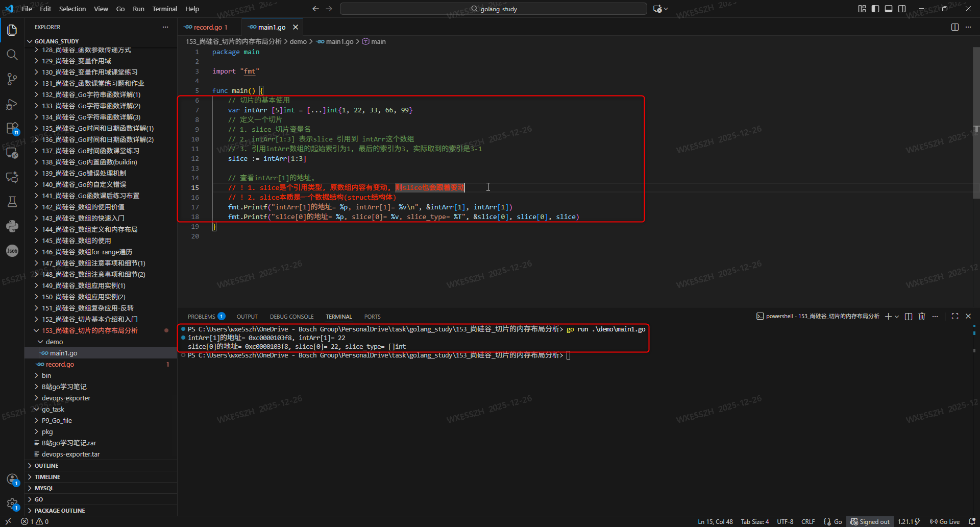Select devops-exporter.tar file in explorer
The height and width of the screenshot is (527, 980).
[70, 454]
